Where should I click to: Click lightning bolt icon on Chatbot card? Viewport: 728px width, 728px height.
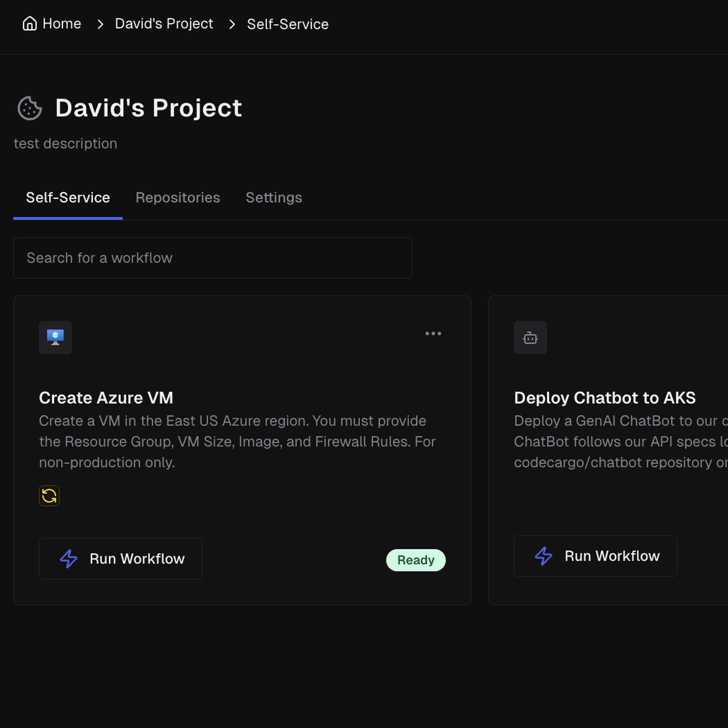tap(544, 556)
